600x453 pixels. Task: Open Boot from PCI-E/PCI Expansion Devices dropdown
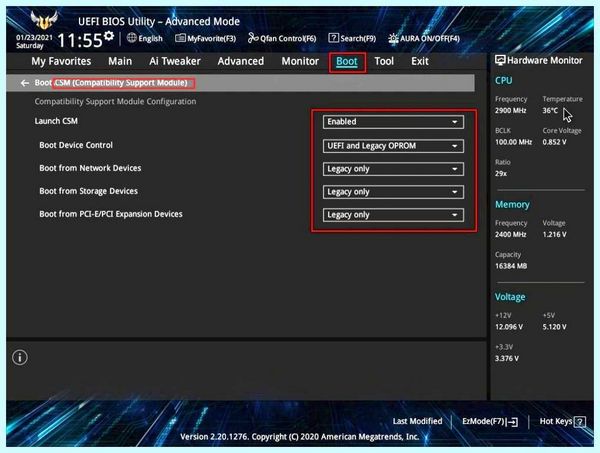(x=393, y=215)
